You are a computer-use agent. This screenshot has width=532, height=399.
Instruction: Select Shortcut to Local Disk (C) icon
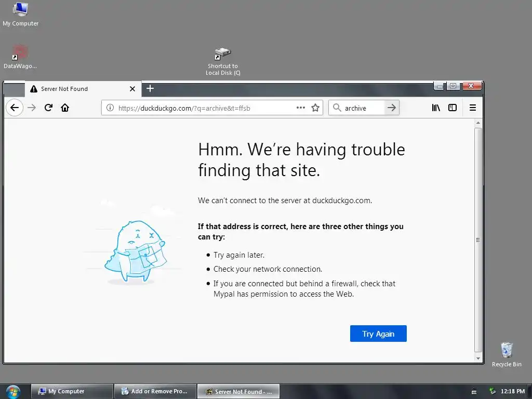coord(223,62)
